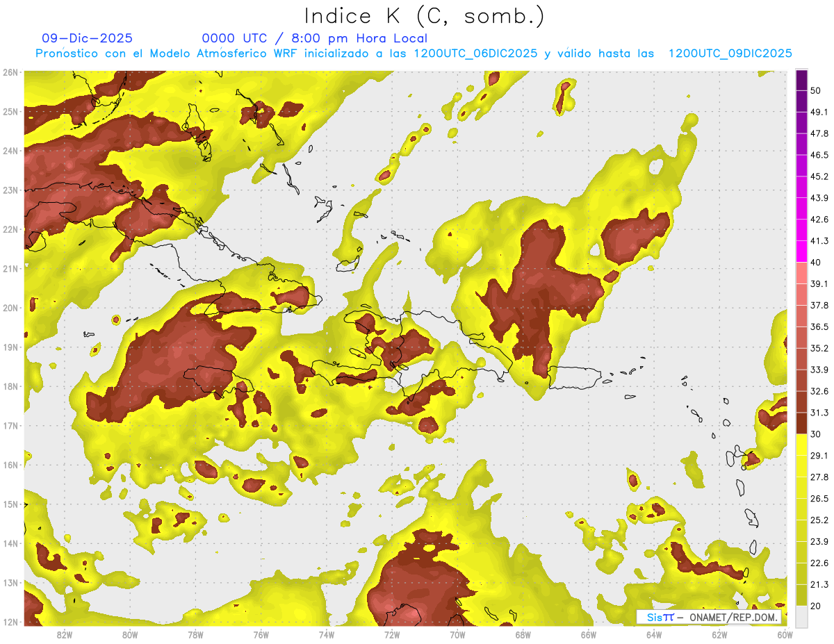Image resolution: width=834 pixels, height=644 pixels.
Task: Click the 'SisTT – ONAMET/REP.DOM.' credit label
Action: (x=709, y=617)
